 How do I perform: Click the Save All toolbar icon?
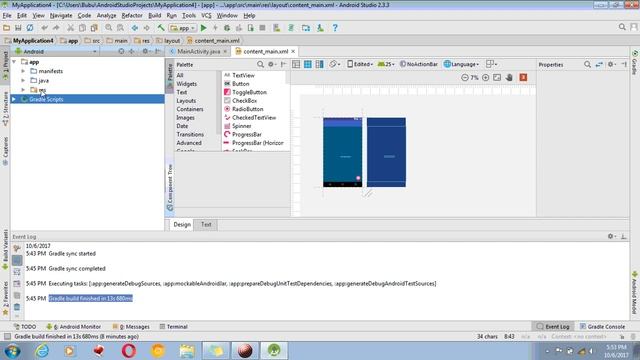(x=18, y=28)
